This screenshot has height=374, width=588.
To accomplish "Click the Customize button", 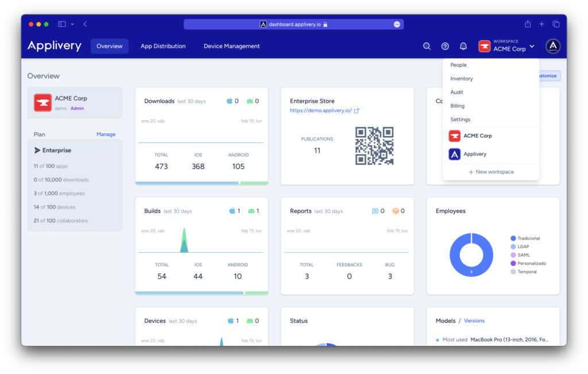I will tap(550, 76).
